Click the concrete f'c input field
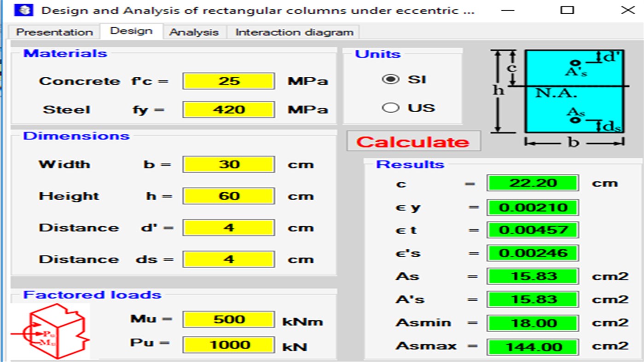This screenshot has width=644, height=362. click(x=228, y=80)
